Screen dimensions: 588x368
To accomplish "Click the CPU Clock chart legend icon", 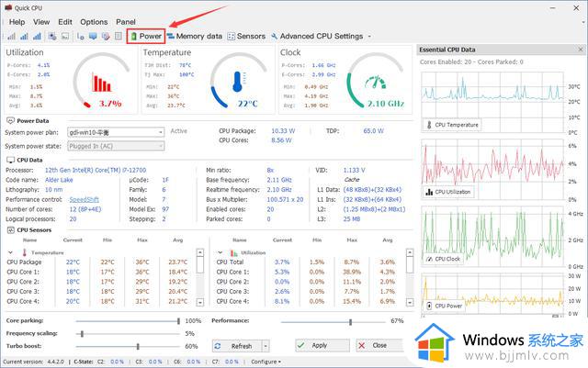I will (x=429, y=259).
